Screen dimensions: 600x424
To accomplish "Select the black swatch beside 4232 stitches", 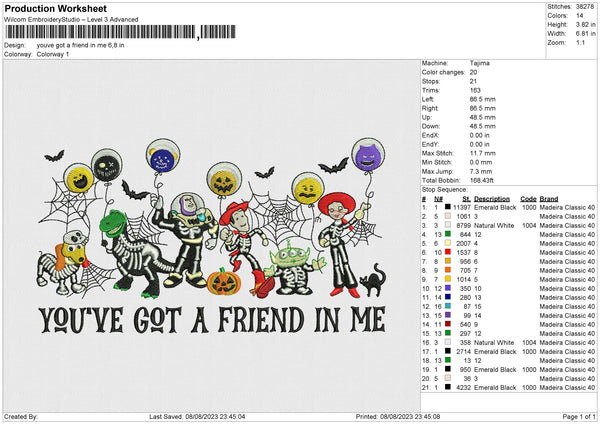I will tap(447, 387).
